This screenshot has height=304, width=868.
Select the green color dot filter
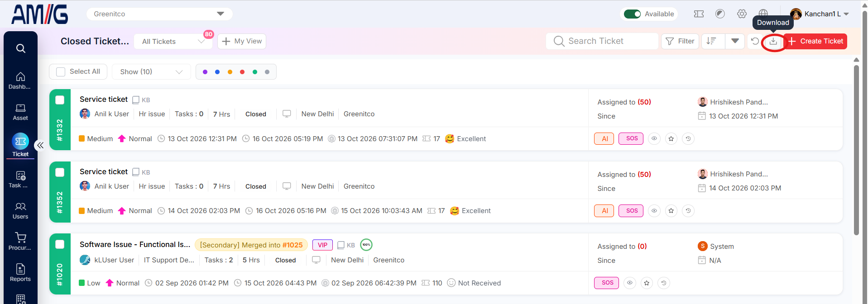[x=255, y=72]
